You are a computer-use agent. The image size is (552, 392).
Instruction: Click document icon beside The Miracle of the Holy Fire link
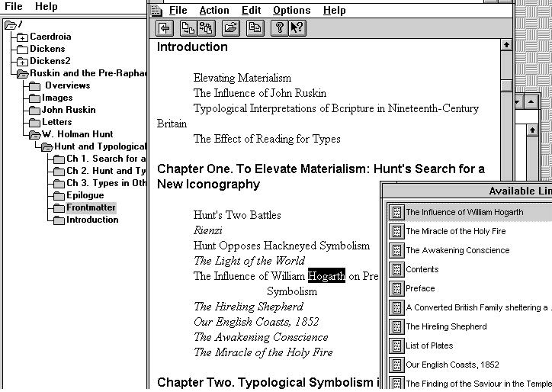396,231
